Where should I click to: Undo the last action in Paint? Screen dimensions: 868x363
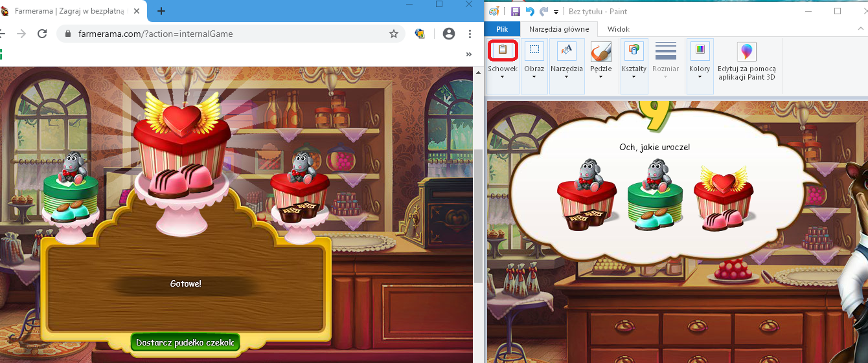coord(530,12)
